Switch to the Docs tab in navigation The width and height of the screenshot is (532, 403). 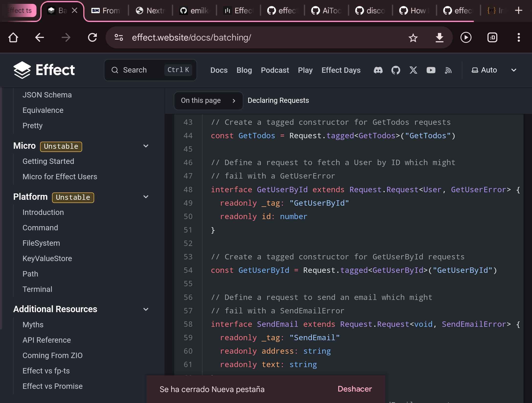pos(219,70)
